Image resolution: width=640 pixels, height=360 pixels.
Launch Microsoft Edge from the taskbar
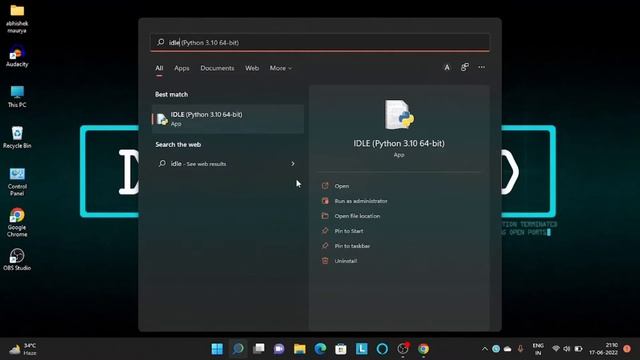point(320,349)
